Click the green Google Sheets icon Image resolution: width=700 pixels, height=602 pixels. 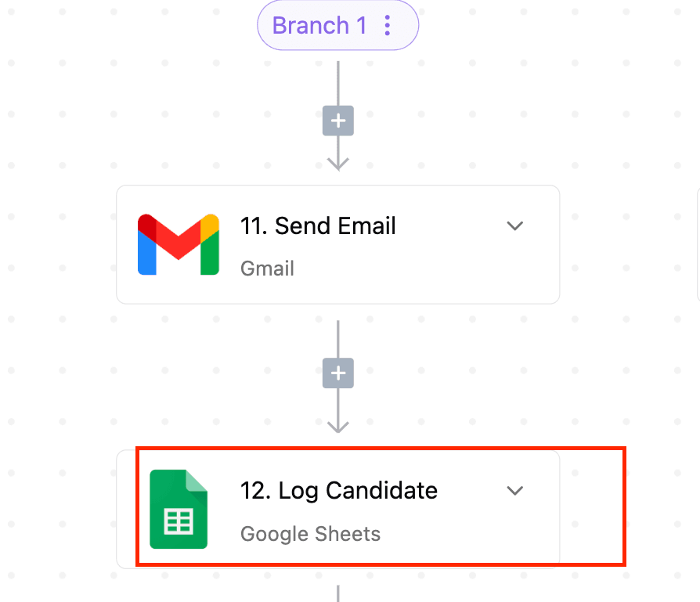pyautogui.click(x=179, y=509)
